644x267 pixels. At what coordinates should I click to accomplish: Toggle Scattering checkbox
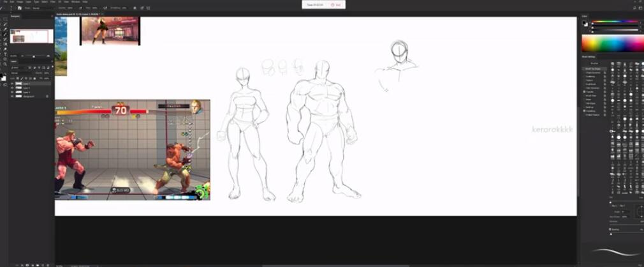(x=584, y=77)
